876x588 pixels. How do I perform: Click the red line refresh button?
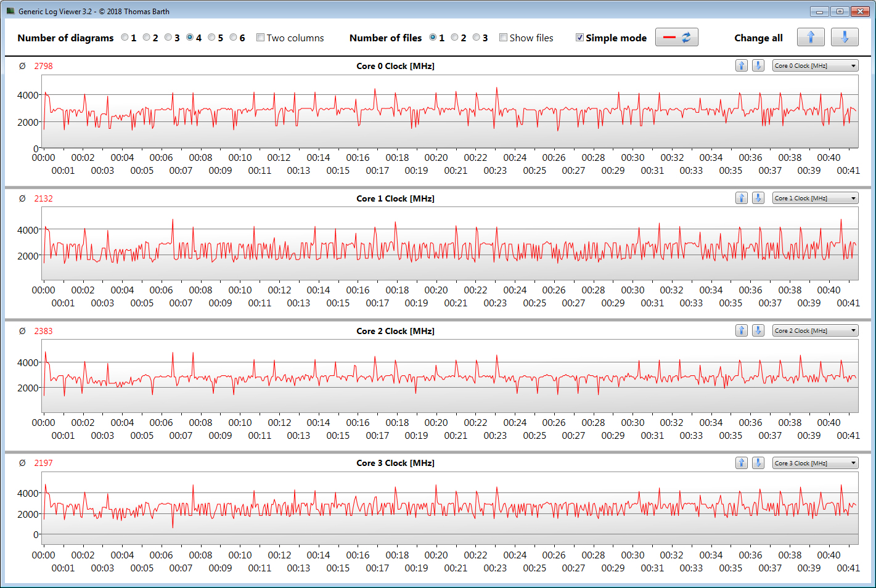[x=676, y=38]
